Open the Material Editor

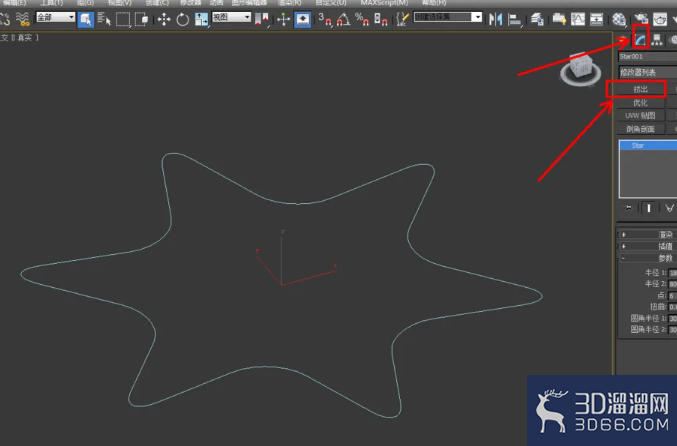619,19
